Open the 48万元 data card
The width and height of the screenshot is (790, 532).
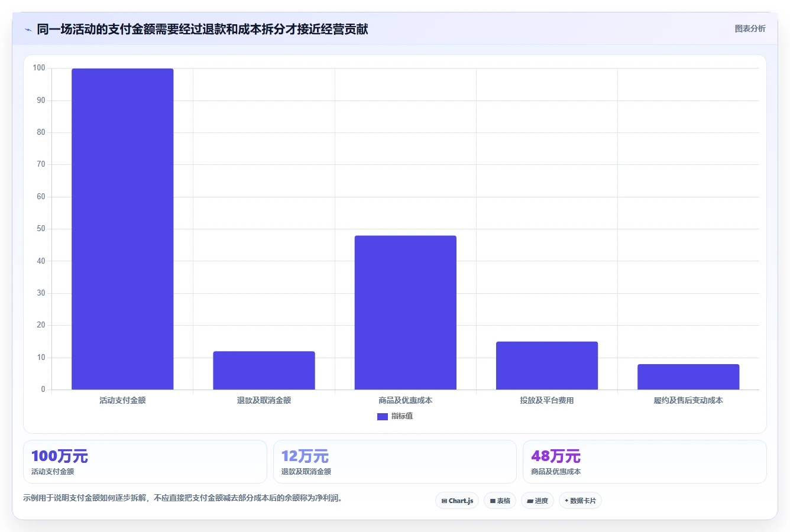(x=645, y=462)
